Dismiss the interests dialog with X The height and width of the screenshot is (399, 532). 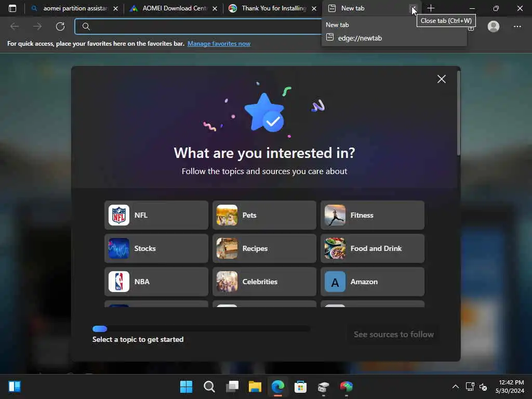442,79
